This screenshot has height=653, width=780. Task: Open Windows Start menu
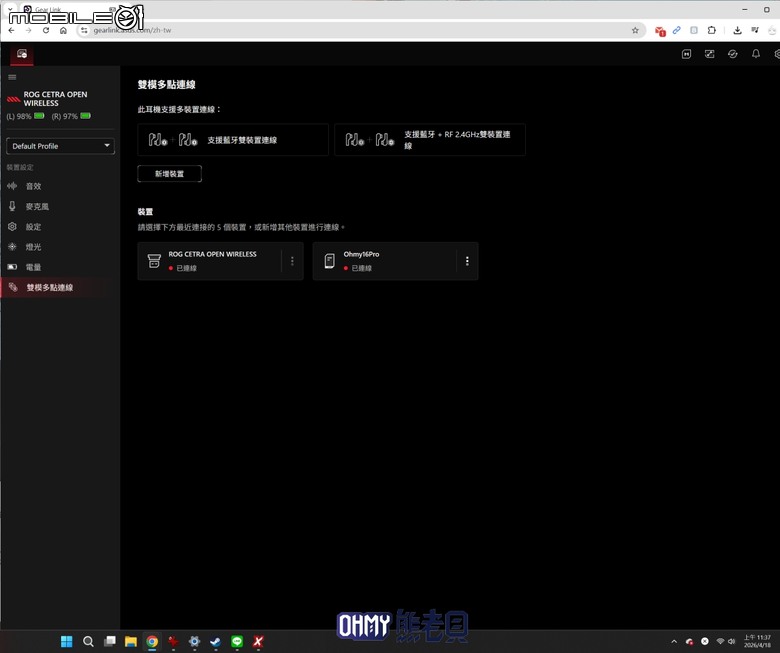[67, 642]
